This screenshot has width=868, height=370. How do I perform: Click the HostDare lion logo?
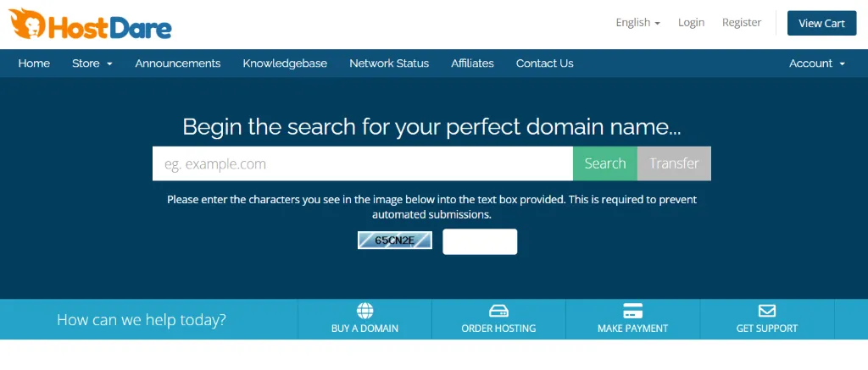click(90, 25)
